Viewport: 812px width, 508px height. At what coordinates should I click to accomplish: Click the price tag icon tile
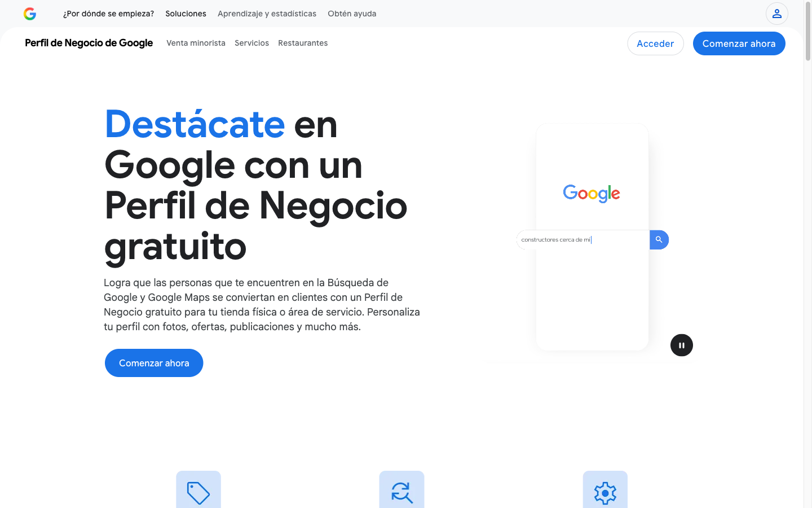pyautogui.click(x=198, y=490)
